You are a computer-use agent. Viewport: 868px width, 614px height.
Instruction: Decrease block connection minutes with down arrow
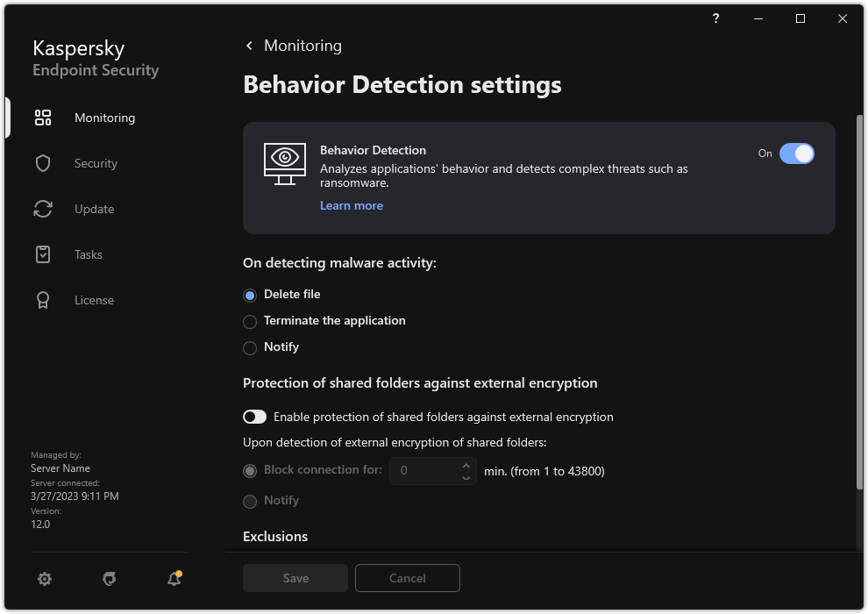(466, 477)
